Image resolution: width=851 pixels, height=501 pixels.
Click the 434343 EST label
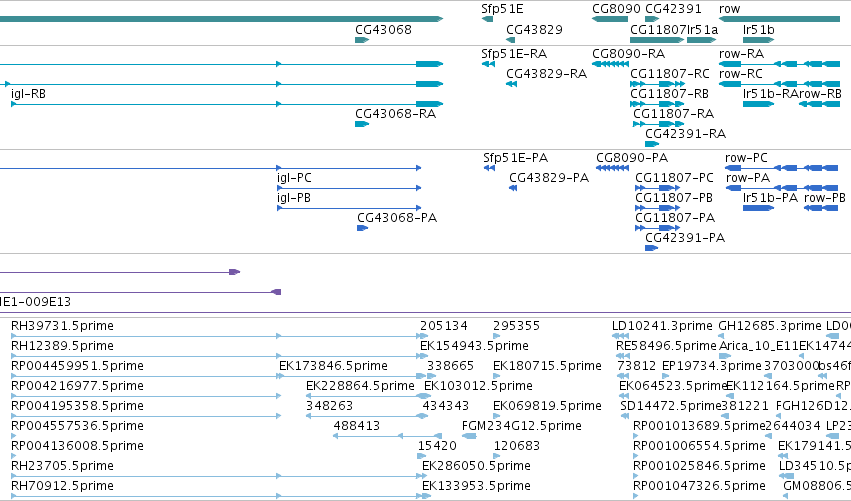[446, 407]
